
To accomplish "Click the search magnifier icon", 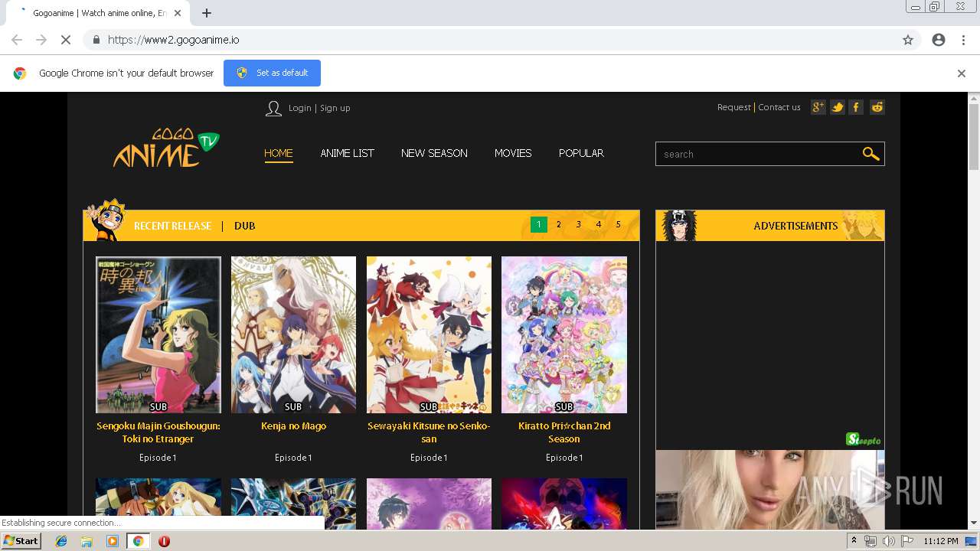I will tap(871, 154).
